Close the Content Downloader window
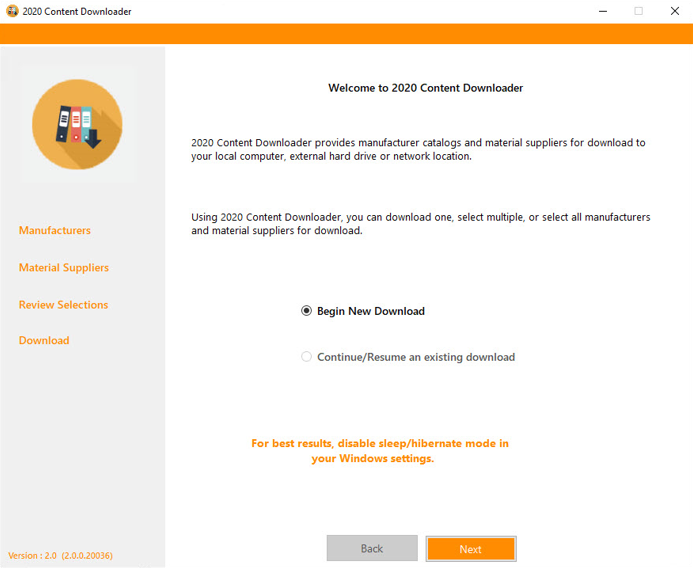The image size is (693, 568). click(x=675, y=11)
